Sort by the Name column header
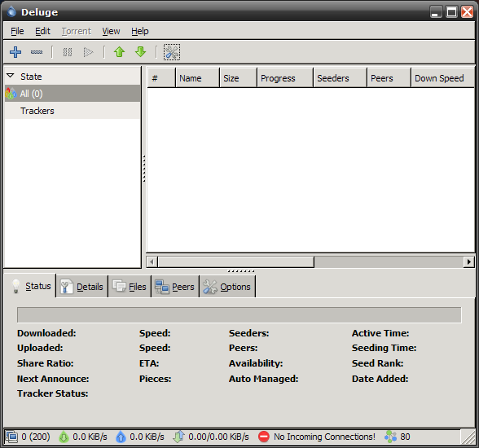This screenshot has height=448, width=479. click(198, 78)
